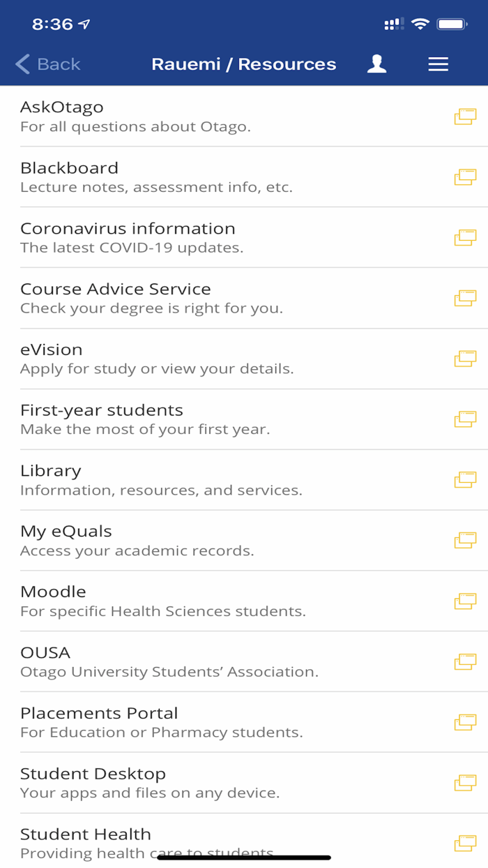488x868 pixels.
Task: Click the Library row's external-link icon
Action: 464,480
